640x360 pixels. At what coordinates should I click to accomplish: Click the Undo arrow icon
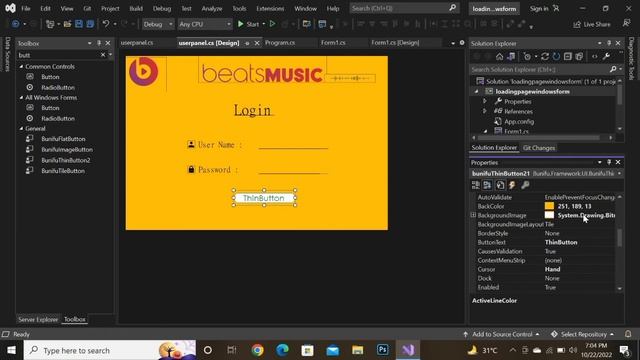106,24
